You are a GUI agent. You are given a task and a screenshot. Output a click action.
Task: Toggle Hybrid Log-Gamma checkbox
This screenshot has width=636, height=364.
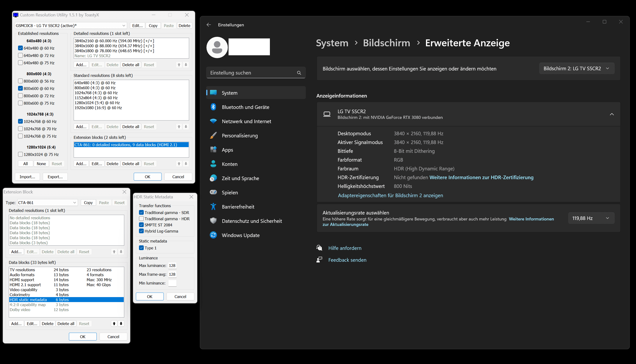[x=141, y=231]
